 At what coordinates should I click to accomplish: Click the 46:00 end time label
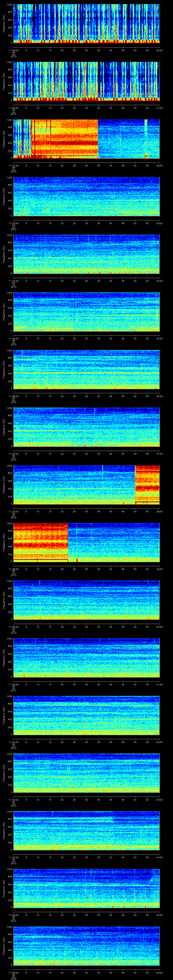click(x=160, y=972)
